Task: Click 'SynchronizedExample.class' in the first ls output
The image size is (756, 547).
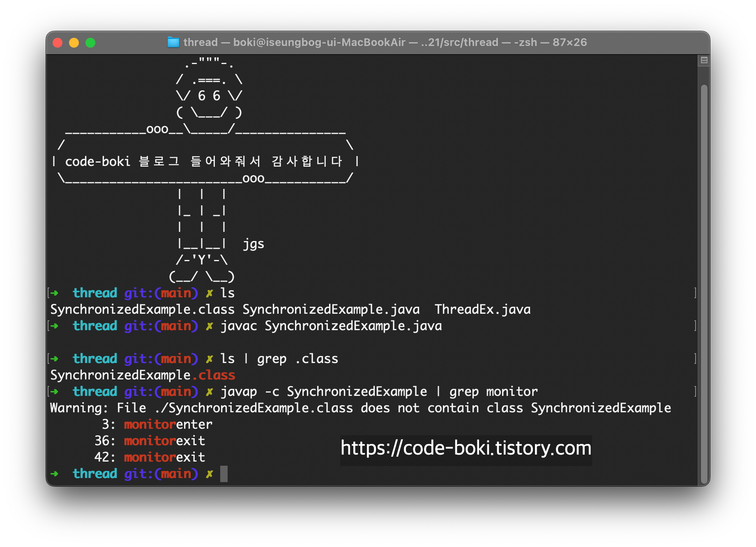Action: (x=142, y=309)
